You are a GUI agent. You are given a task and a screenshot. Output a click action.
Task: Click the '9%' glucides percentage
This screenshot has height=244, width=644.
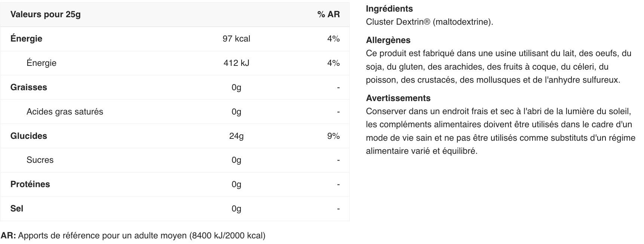tap(333, 136)
